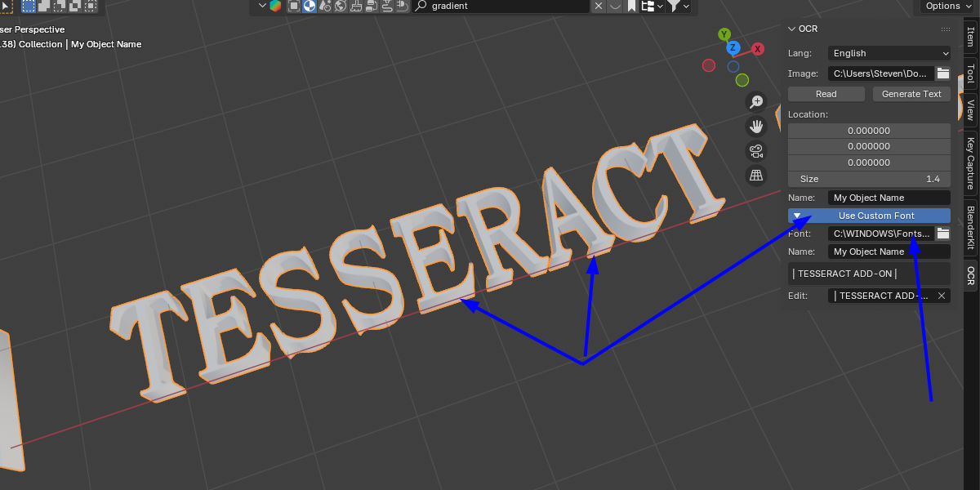Screen dimensions: 980x490
Task: Open the filter funnel dropdown
Action: point(678,6)
